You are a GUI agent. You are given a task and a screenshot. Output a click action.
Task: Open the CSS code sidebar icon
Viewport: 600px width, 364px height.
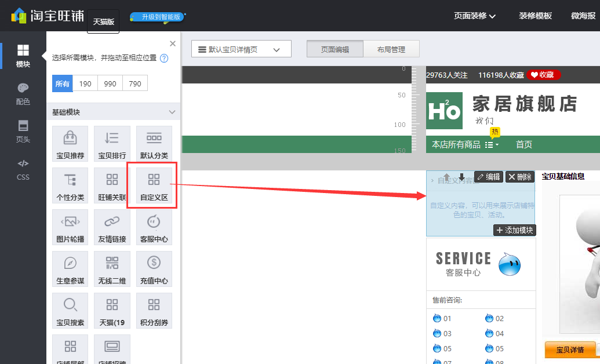pyautogui.click(x=23, y=170)
